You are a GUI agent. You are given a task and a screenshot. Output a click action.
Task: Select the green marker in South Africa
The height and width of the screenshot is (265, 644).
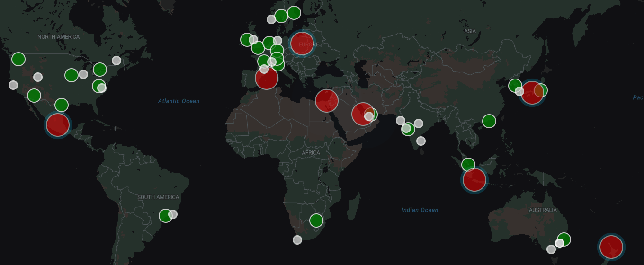(316, 221)
